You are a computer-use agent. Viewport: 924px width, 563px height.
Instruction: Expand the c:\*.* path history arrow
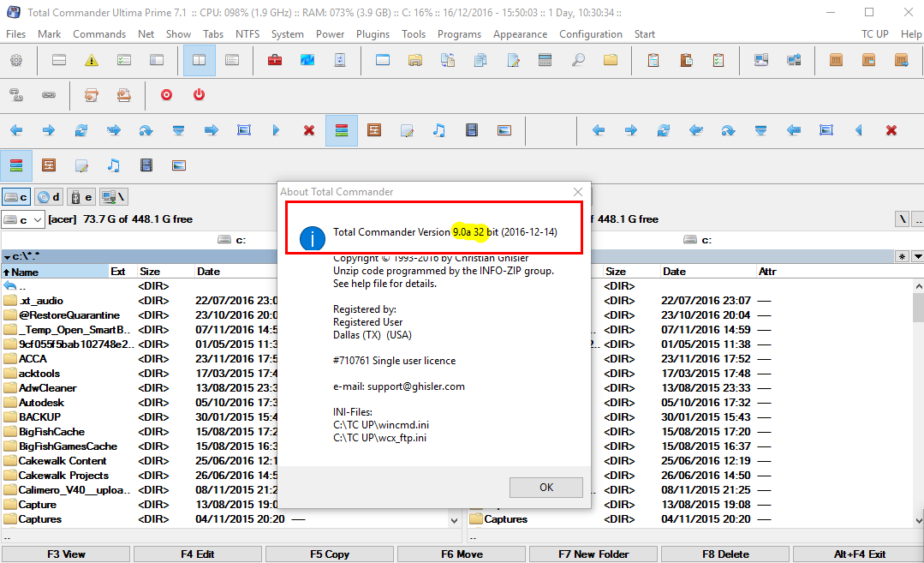click(7, 257)
